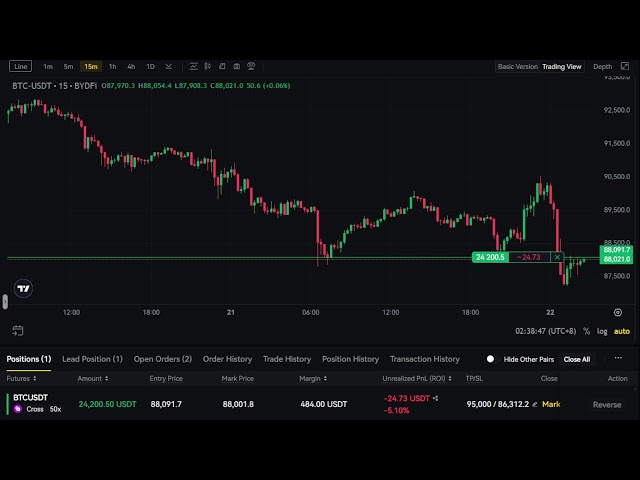Open the Lead Position (1) tab

point(92,359)
